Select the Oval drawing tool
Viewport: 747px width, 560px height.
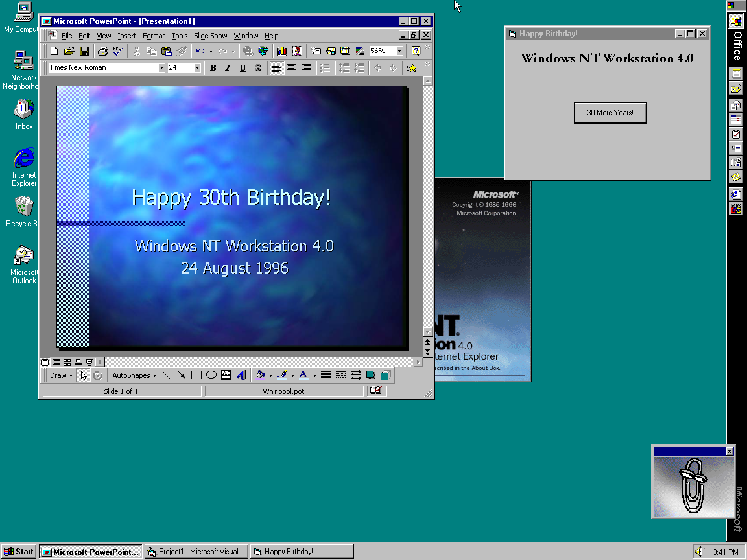211,375
